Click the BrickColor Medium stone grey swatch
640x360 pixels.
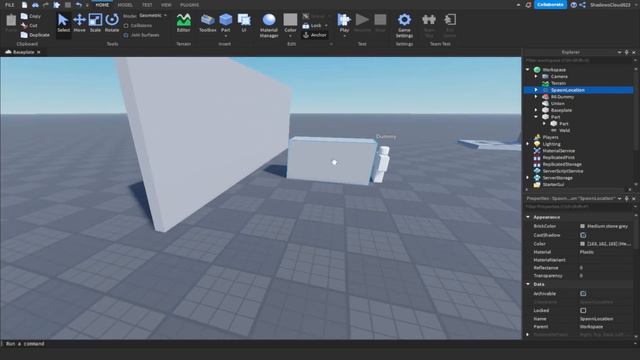click(x=582, y=226)
